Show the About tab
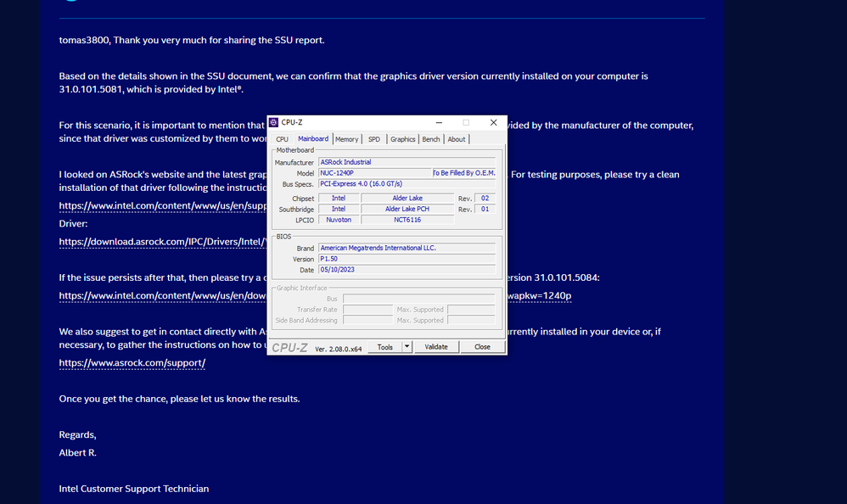The image size is (847, 504). coord(457,139)
